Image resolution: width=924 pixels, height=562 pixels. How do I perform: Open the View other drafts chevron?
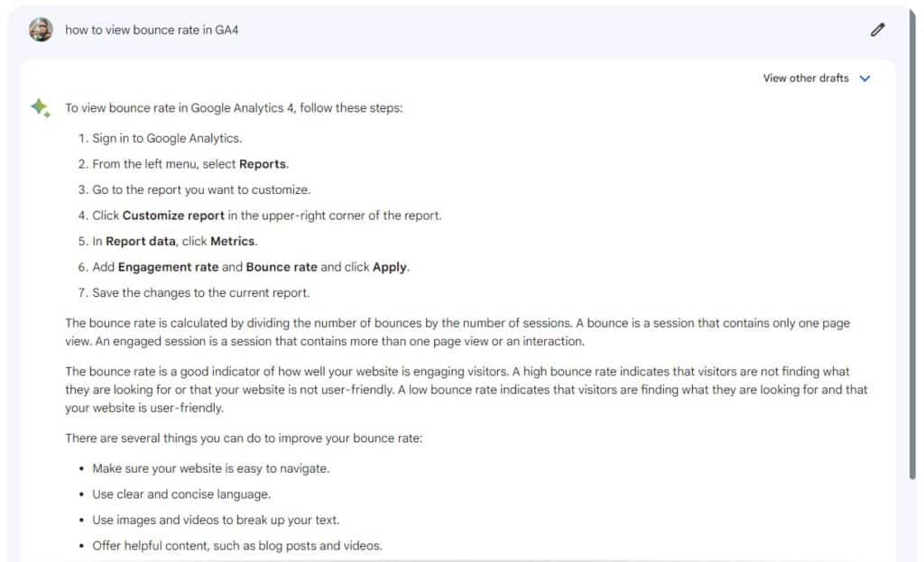pyautogui.click(x=864, y=78)
